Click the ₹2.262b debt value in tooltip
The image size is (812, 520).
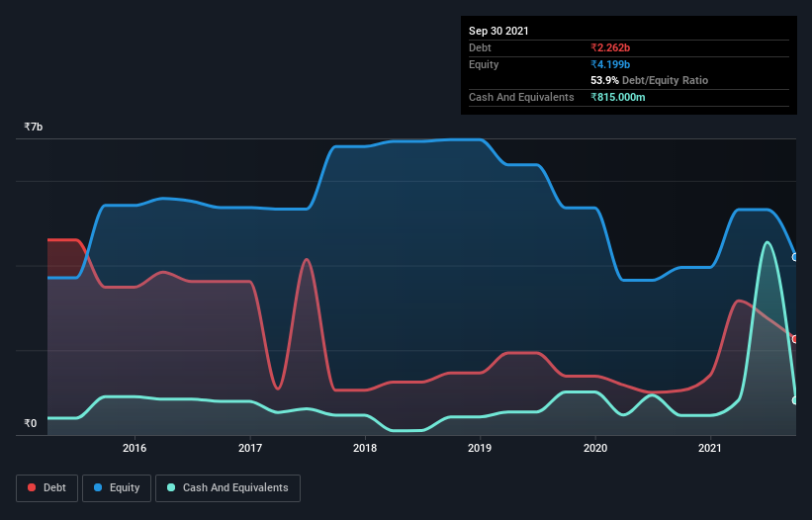coord(610,47)
